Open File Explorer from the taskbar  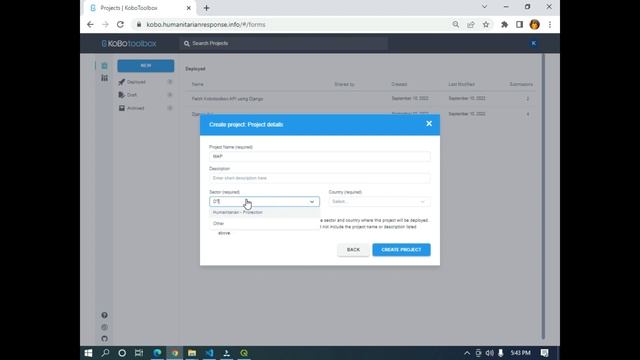point(192,353)
